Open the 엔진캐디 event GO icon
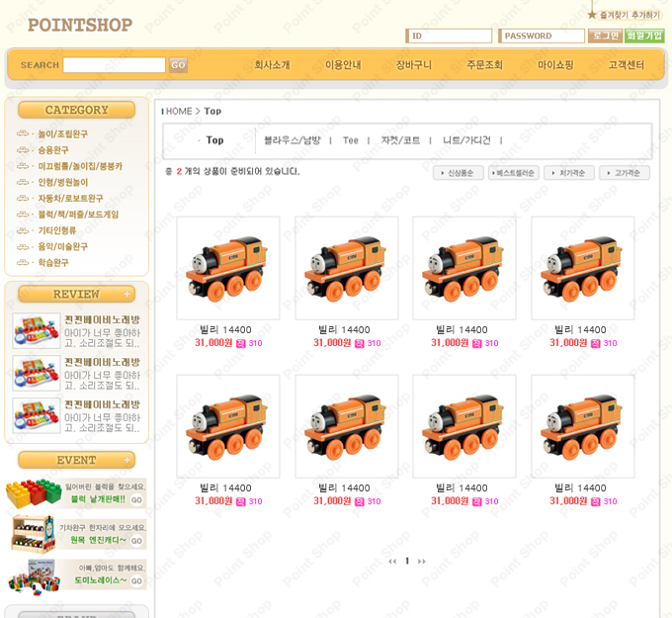 click(x=136, y=541)
